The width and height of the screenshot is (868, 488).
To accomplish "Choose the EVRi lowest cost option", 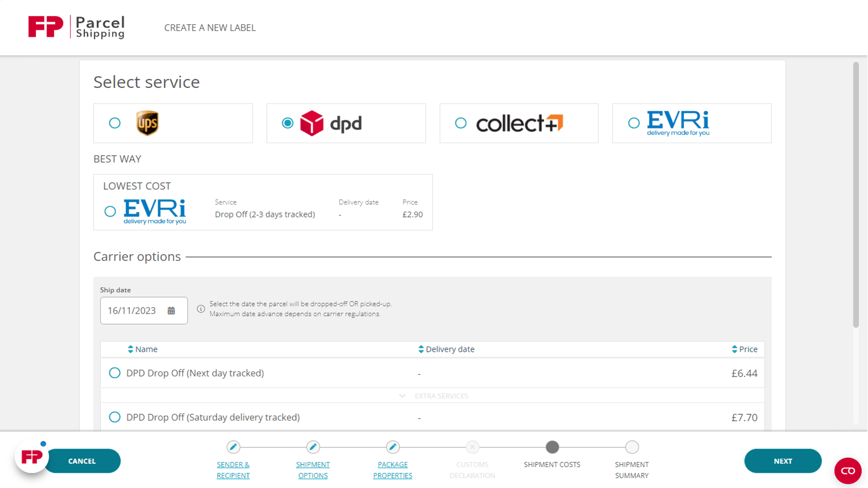I will (x=110, y=211).
